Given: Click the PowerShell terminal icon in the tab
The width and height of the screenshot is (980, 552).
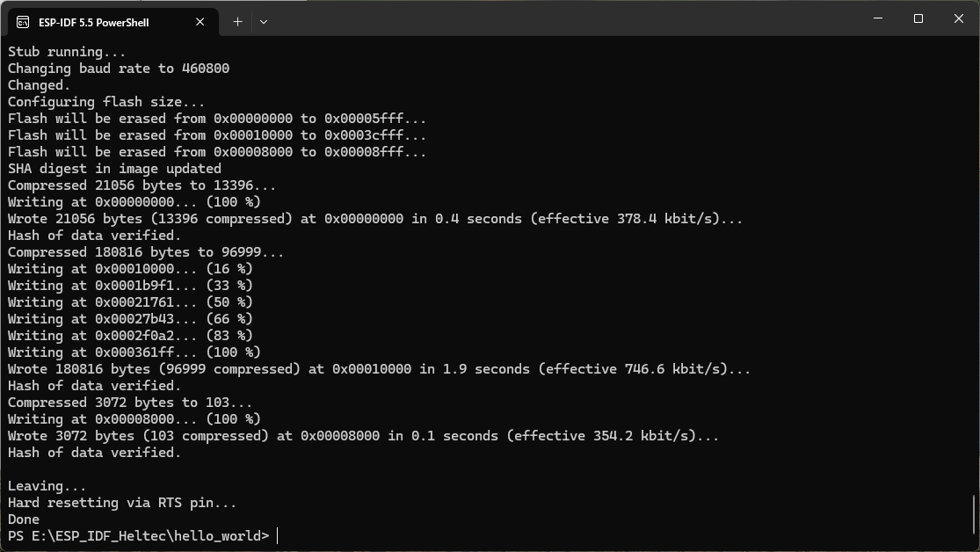Looking at the screenshot, I should click(23, 22).
